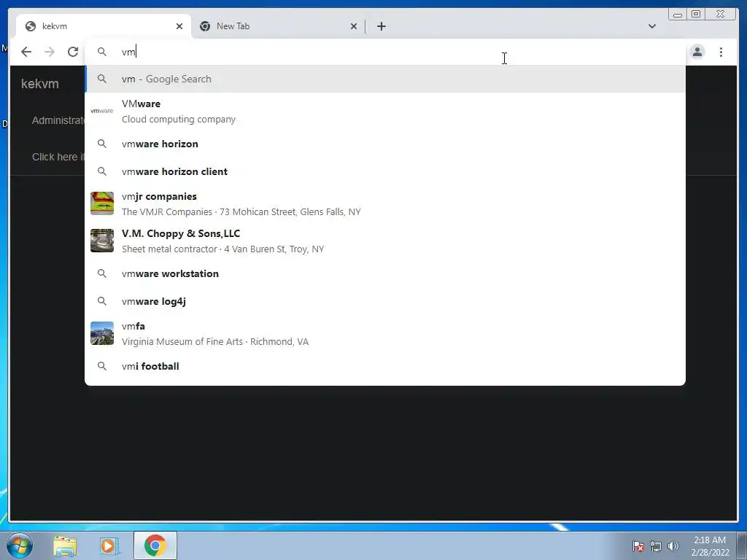Open the Chrome profile avatar menu
Screen dimensions: 747x560
(x=697, y=52)
